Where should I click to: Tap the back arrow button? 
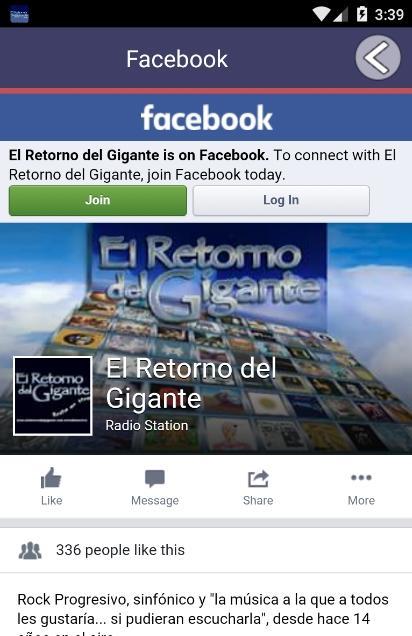pyautogui.click(x=378, y=58)
